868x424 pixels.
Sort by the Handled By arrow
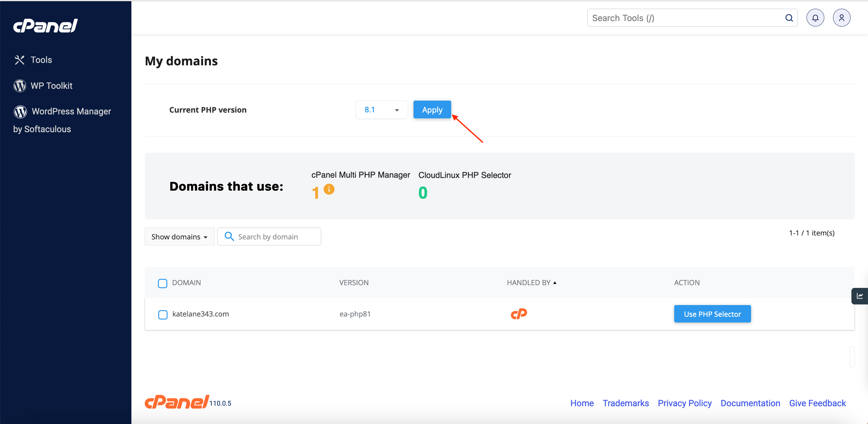pos(555,282)
